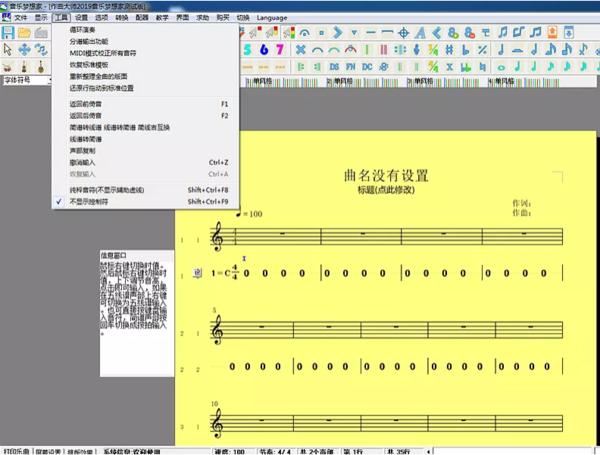Click the Open folder icon
Viewport: 600px width, 455px height.
pos(24,33)
